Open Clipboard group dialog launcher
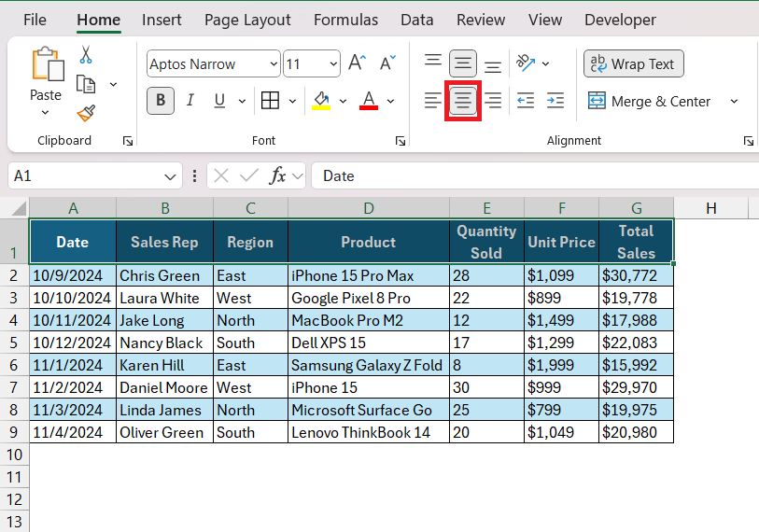 128,141
